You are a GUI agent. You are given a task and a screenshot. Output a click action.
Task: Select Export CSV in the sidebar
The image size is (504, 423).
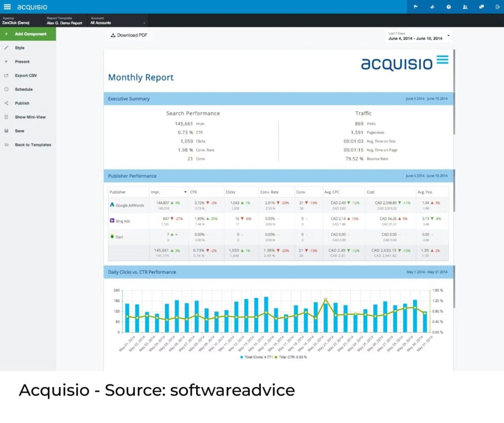click(x=26, y=75)
